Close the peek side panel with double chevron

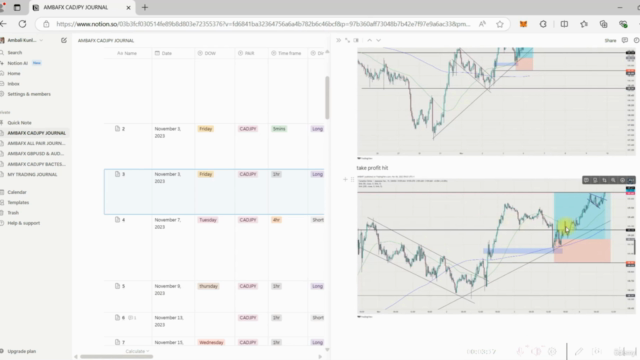point(338,40)
